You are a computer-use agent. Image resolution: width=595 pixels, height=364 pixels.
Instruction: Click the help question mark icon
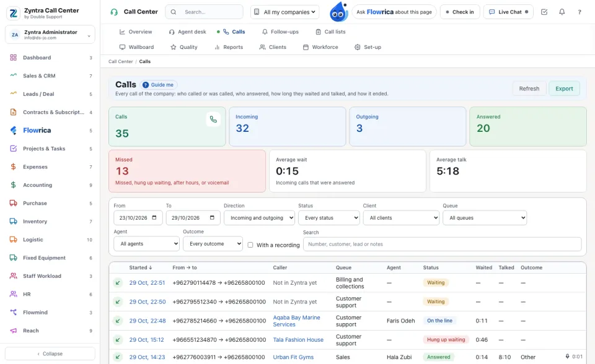(x=580, y=12)
